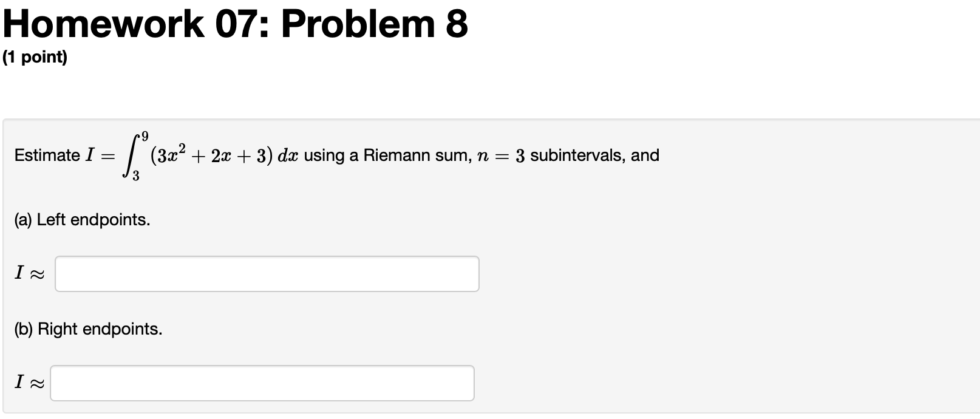The width and height of the screenshot is (980, 419).
Task: Click the right endpoints answer input box
Action: click(x=262, y=383)
